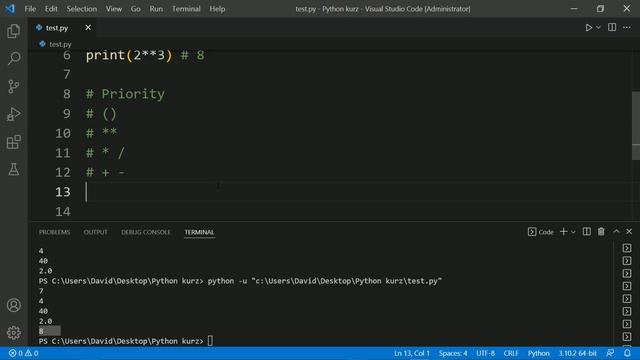The image size is (640, 360).
Task: Expand run options dropdown arrow
Action: (598, 27)
